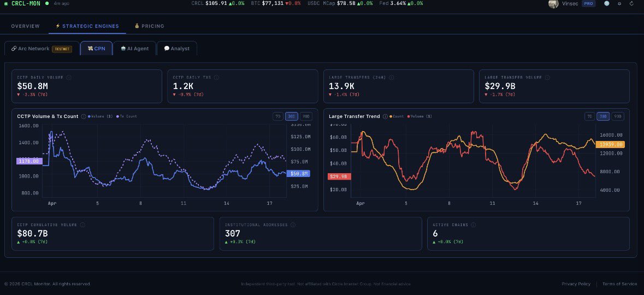The image size is (644, 295).
Task: Click info icon beside CCTP Volume & Tx Count title
Action: tap(84, 116)
